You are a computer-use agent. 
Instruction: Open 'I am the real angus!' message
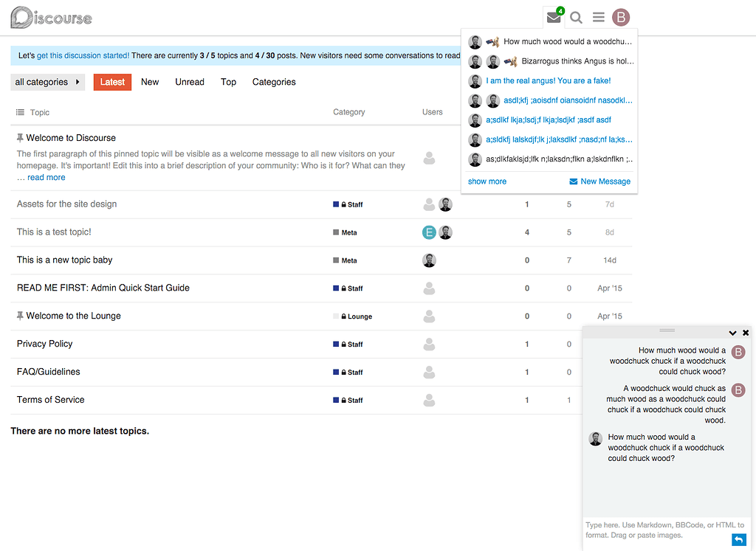coord(548,81)
